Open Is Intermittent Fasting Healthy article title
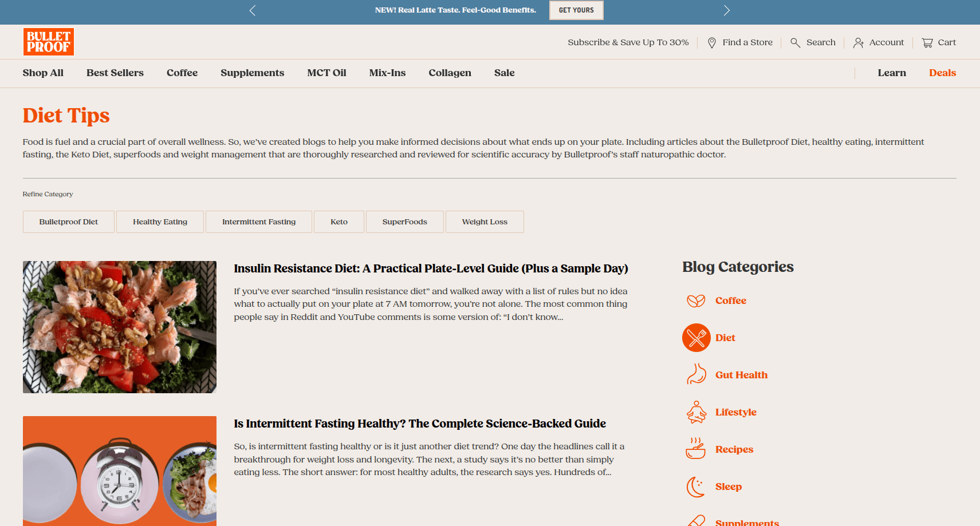980x526 pixels. 420,424
